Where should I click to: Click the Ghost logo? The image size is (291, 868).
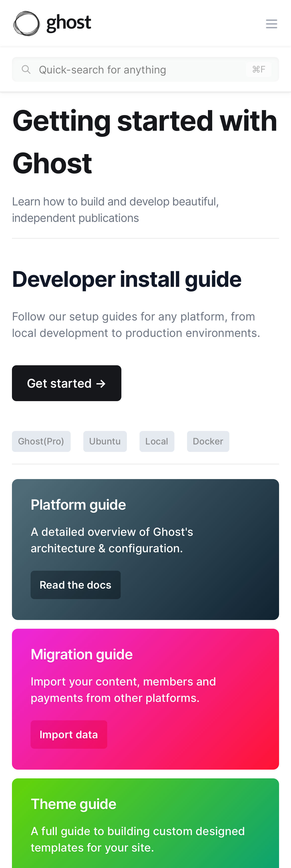coord(52,23)
